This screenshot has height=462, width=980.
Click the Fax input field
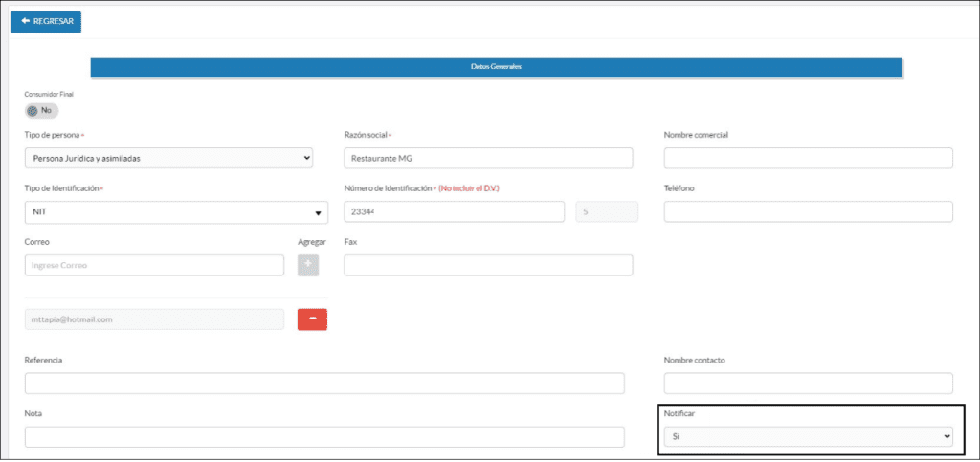click(488, 265)
